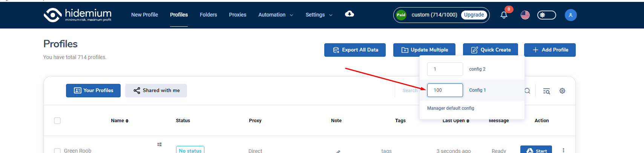Click the search magnifier icon
This screenshot has width=644, height=153.
(x=527, y=91)
